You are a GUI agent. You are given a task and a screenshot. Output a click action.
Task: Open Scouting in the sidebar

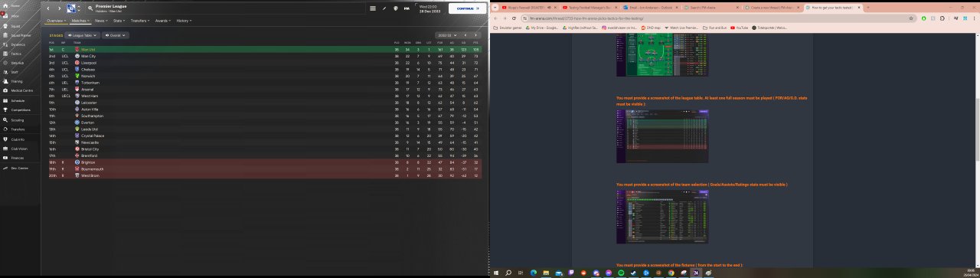point(18,120)
